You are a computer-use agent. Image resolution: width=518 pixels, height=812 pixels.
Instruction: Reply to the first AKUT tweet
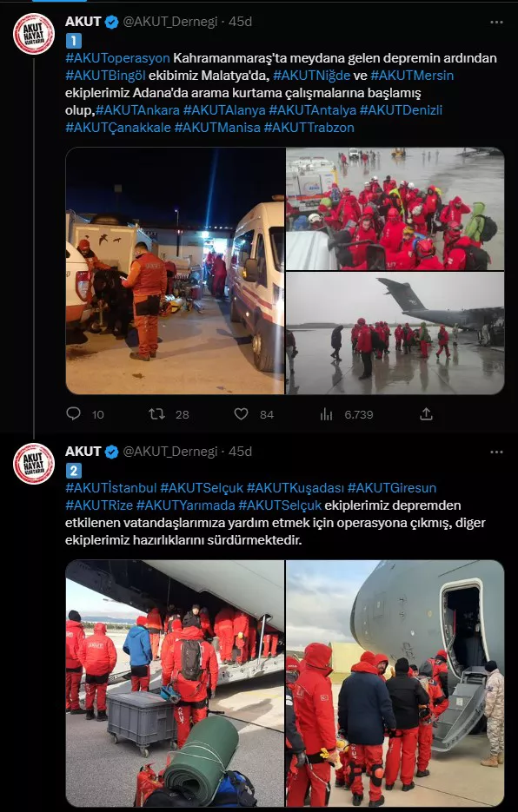point(74,413)
